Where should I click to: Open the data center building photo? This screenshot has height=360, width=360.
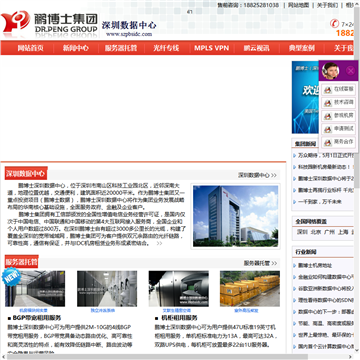(x=235, y=216)
